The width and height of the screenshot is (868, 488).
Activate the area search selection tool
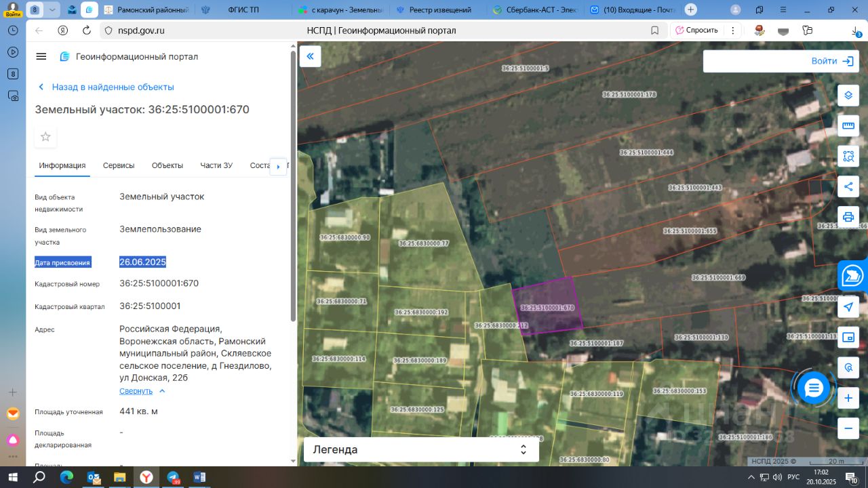(x=848, y=156)
